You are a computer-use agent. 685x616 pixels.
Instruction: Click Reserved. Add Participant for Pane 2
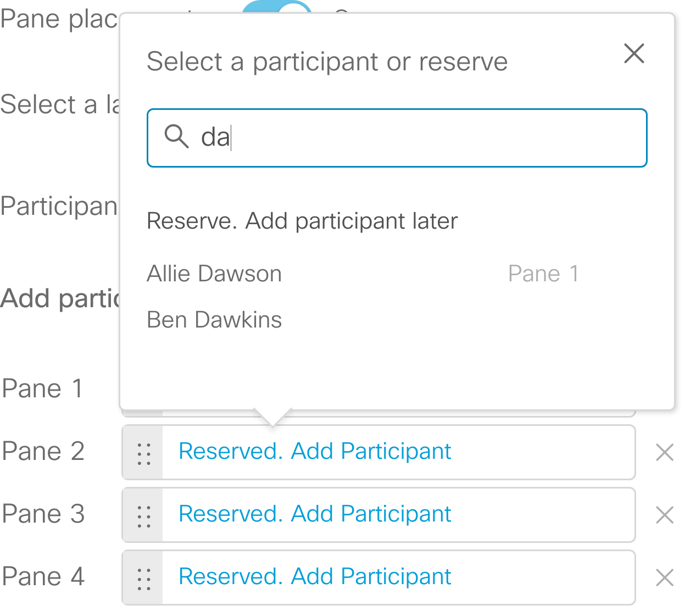[314, 451]
